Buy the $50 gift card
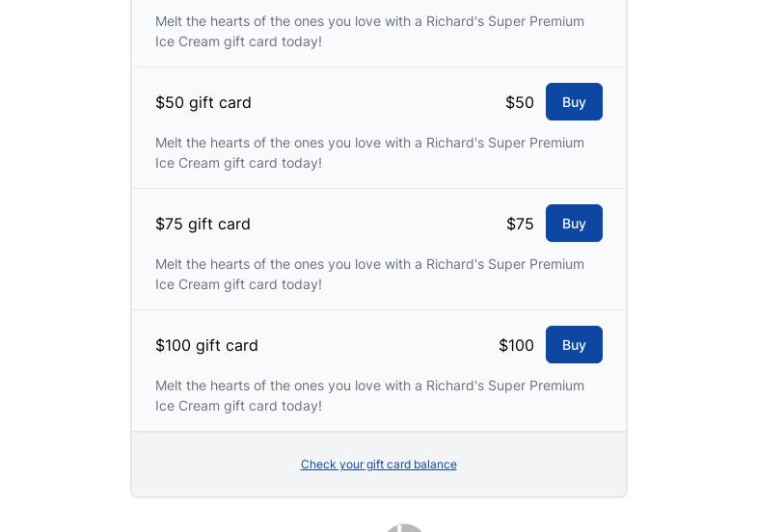Image resolution: width=757 pixels, height=532 pixels. (574, 102)
